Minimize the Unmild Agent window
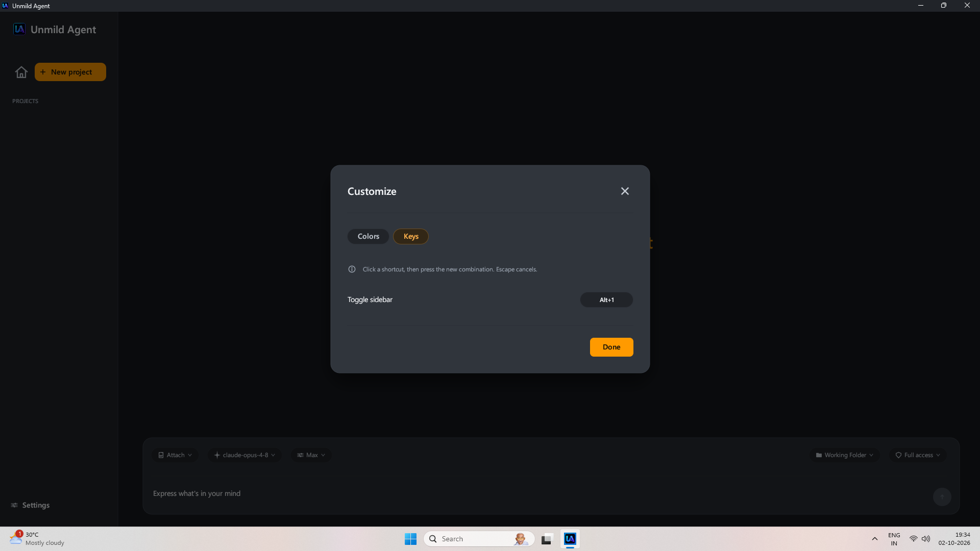 [920, 6]
